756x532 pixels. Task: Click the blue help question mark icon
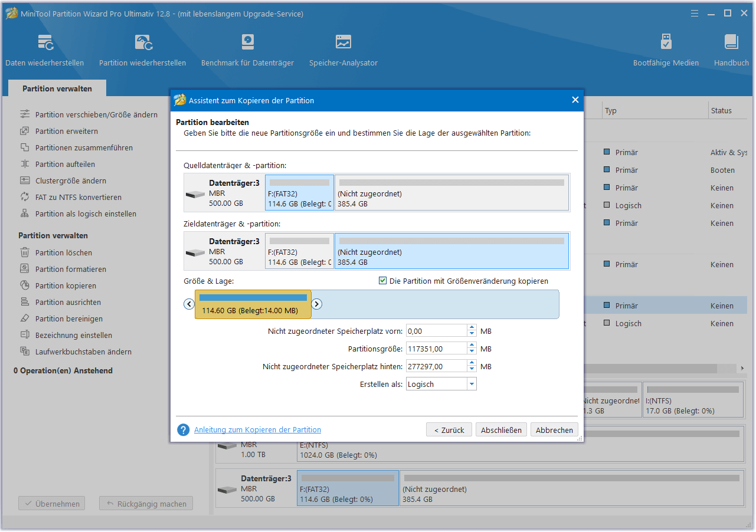184,430
